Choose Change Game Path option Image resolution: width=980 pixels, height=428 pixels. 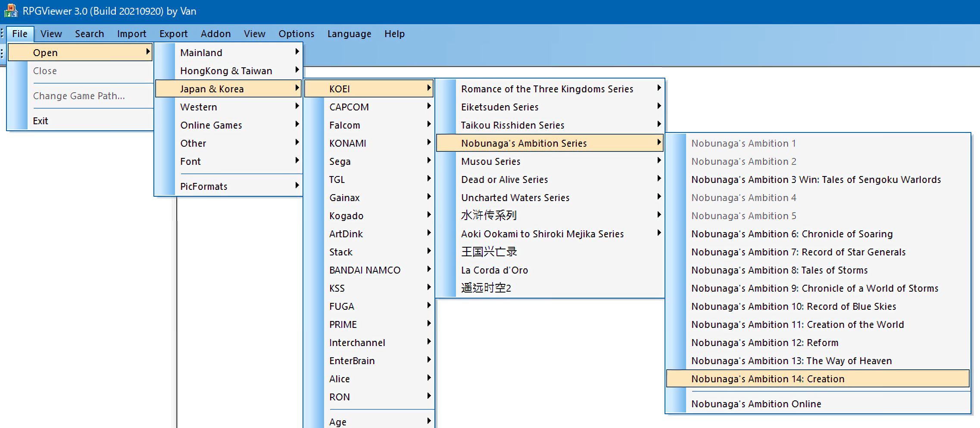click(79, 96)
